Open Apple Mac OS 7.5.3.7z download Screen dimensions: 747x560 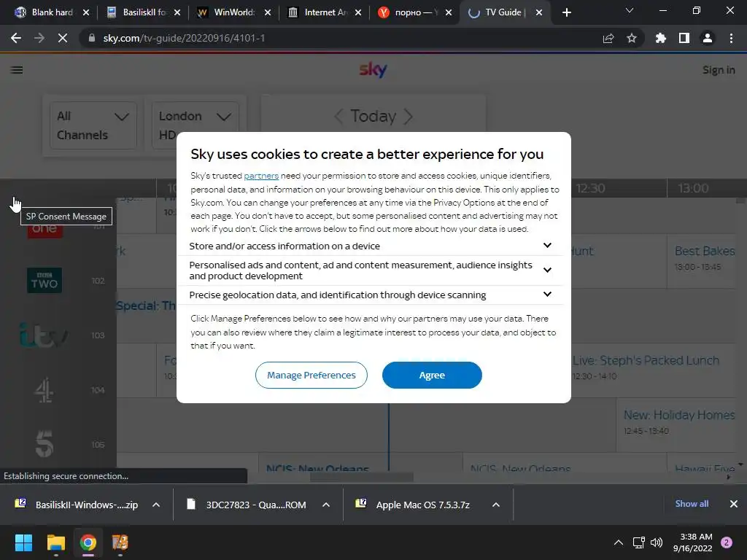point(414,505)
